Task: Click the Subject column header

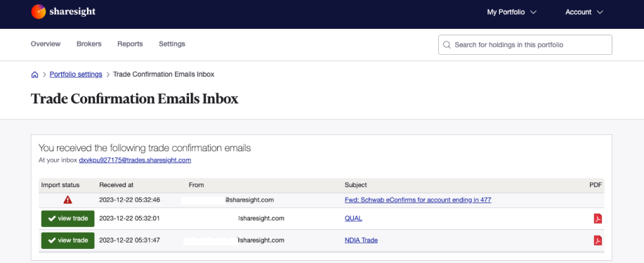Action: coord(355,186)
